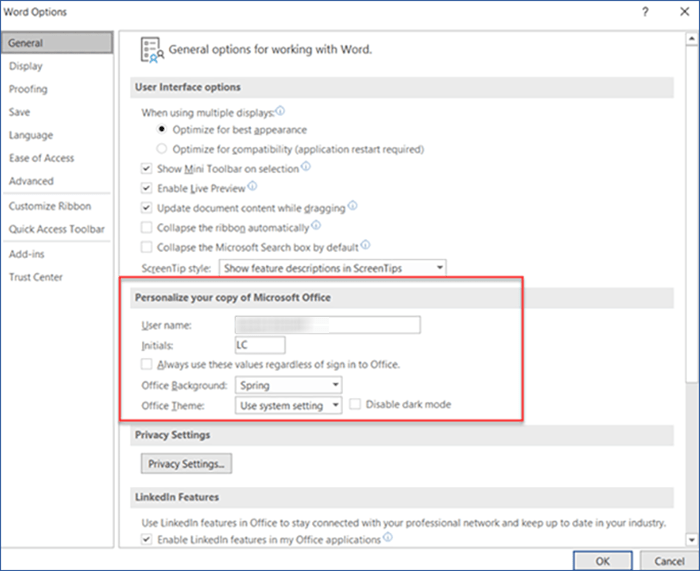Open the Office Background dropdown showing Spring
This screenshot has height=571, width=700.
coord(288,385)
